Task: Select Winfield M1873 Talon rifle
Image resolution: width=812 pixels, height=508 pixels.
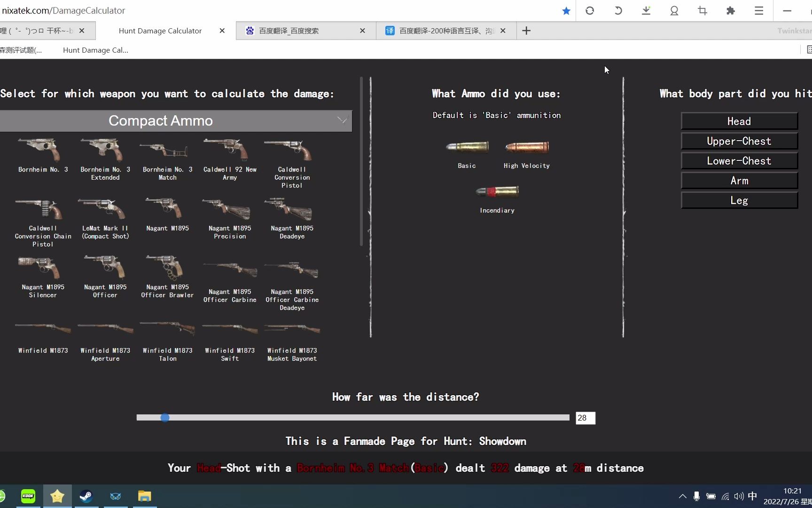Action: click(167, 341)
